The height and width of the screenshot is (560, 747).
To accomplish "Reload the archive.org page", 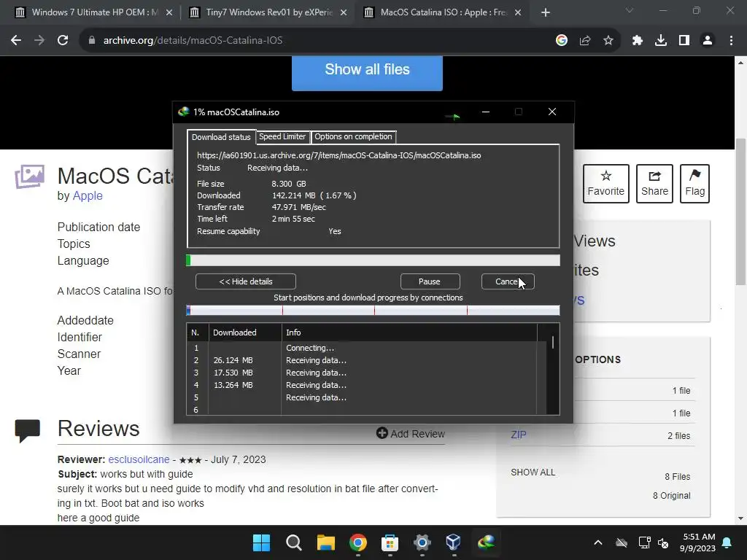I will 63,41.
